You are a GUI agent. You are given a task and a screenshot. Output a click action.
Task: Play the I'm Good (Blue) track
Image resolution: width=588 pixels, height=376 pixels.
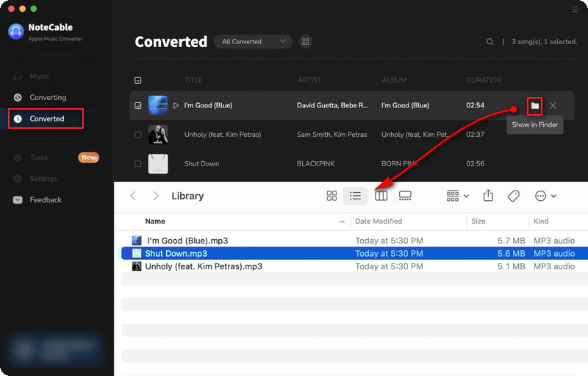(x=176, y=105)
